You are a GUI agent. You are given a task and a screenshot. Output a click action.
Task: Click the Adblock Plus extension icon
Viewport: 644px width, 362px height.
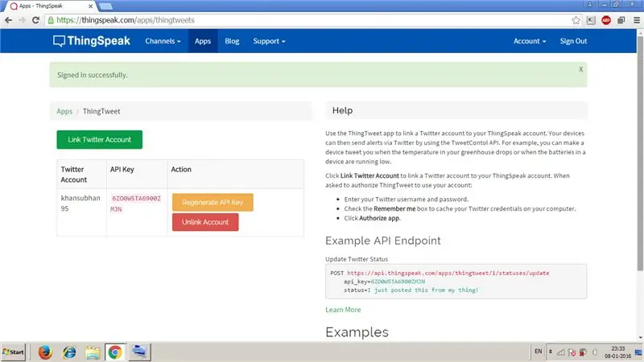(x=606, y=20)
